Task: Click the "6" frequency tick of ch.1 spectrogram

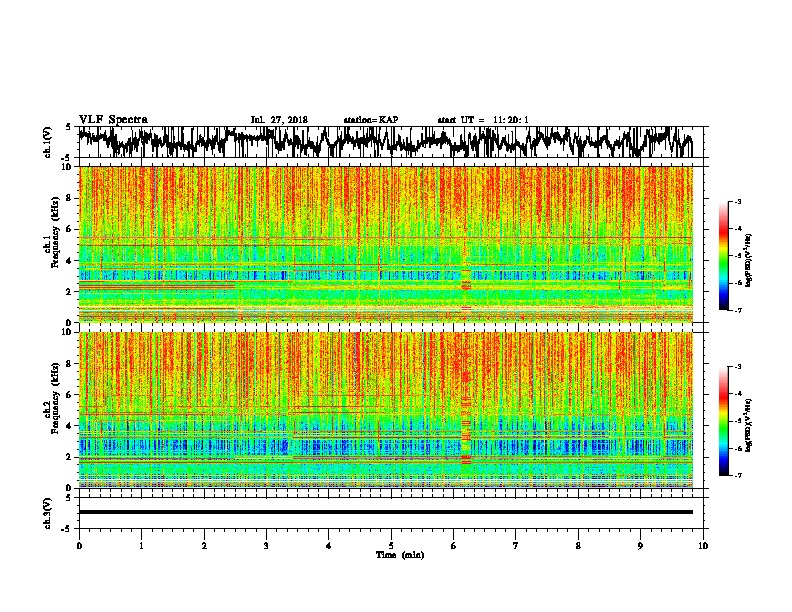Action: point(71,229)
